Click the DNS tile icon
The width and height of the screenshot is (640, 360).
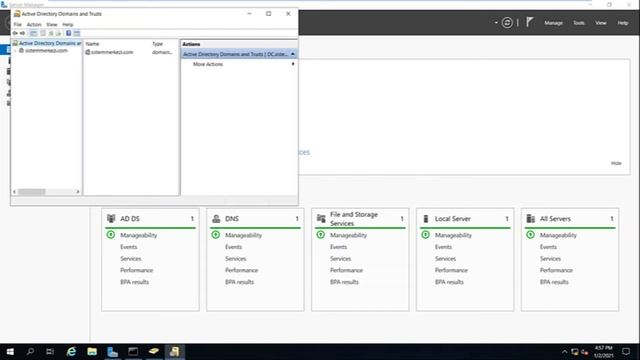click(x=216, y=219)
